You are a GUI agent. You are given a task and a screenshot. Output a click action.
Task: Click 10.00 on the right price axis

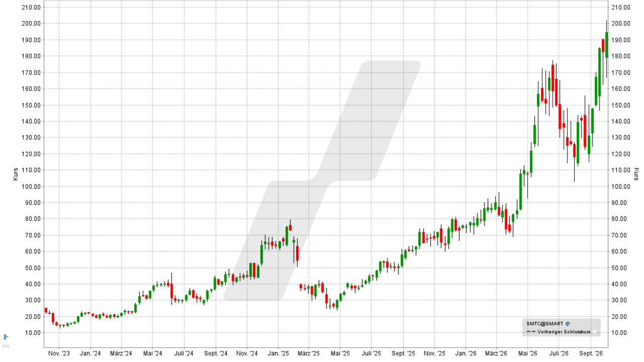click(x=620, y=333)
